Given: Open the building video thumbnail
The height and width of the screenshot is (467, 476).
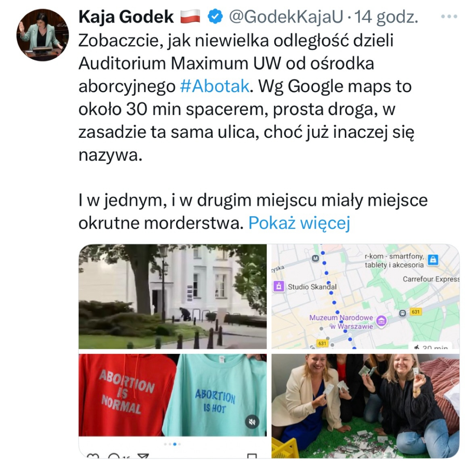Looking at the screenshot, I should 172,297.
